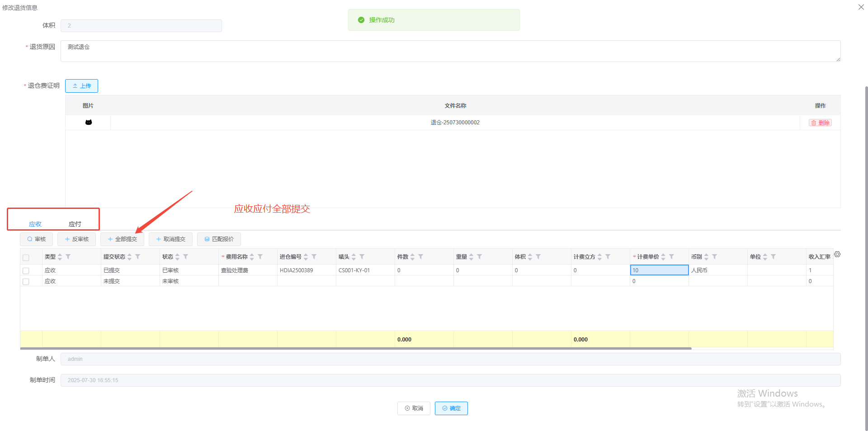Screen dimensions: 868x431
Task: Open the 进仓编号 column filter
Action: pos(314,257)
